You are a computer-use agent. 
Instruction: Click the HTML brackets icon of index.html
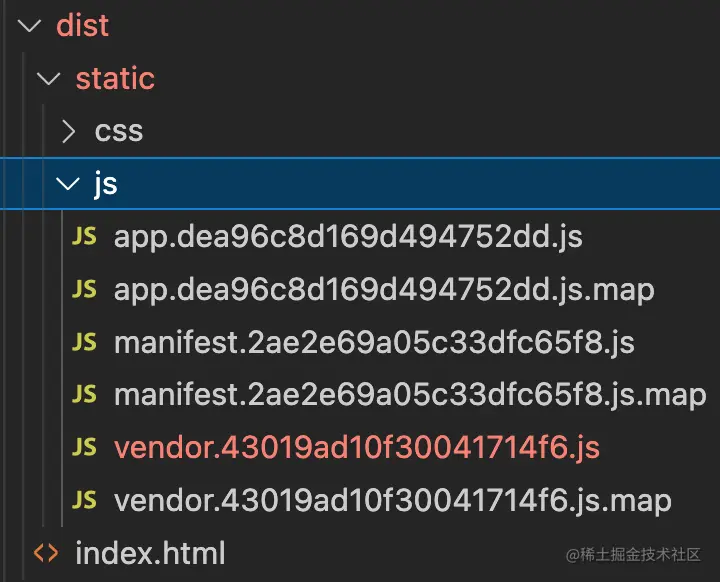tap(46, 553)
